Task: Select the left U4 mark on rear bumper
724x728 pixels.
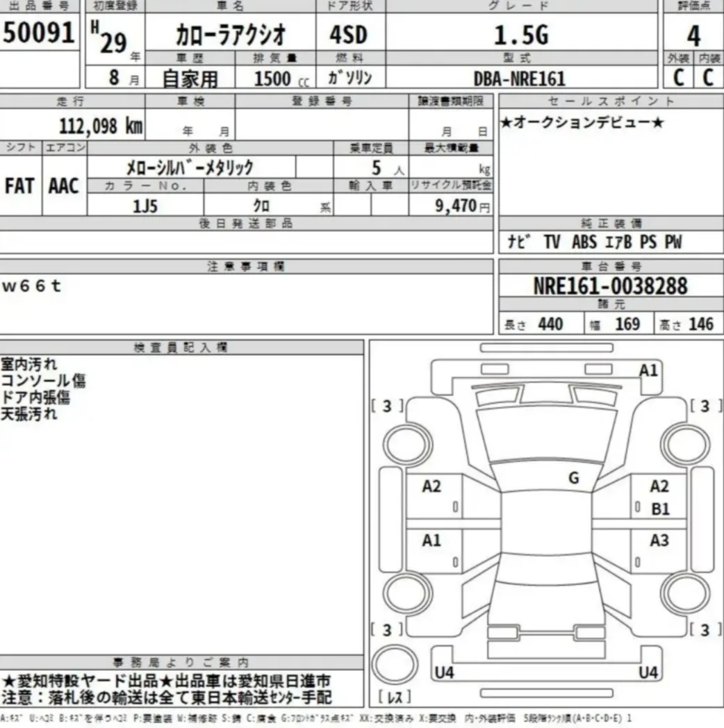Action: click(x=445, y=672)
